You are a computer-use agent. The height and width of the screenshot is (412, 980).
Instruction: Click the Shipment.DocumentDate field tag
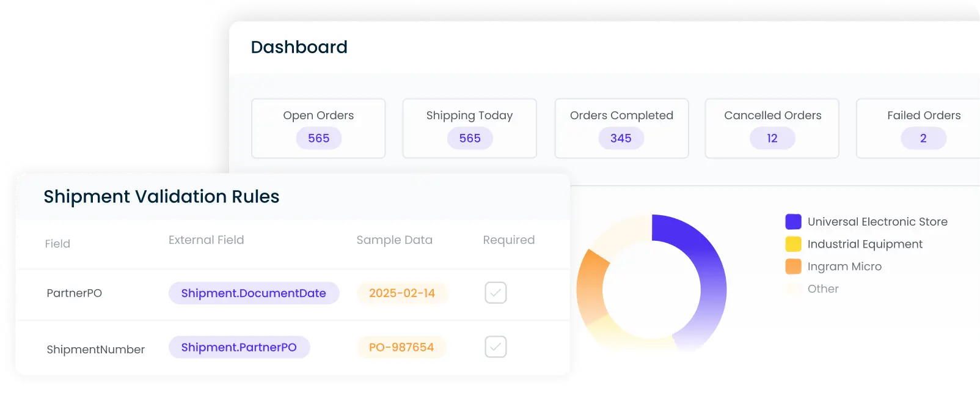[x=254, y=293]
